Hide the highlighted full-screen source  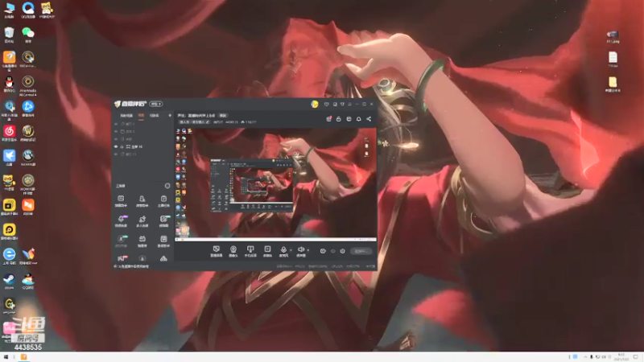point(116,146)
